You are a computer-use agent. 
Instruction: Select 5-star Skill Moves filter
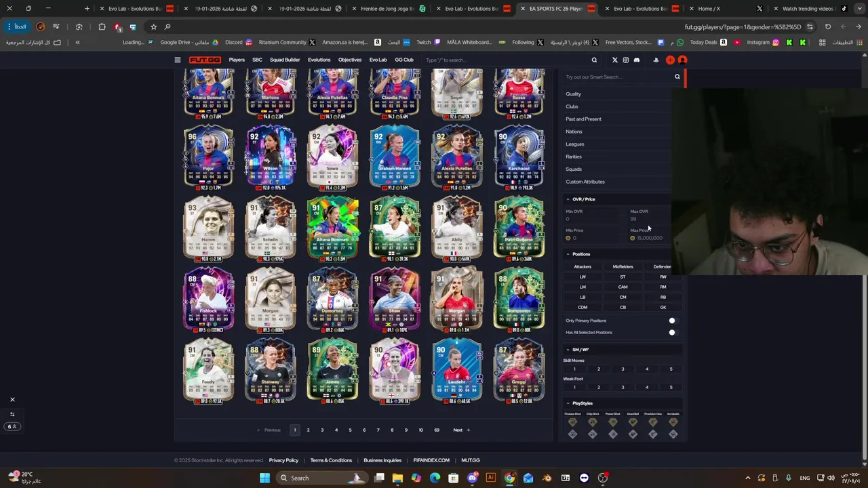tap(671, 369)
